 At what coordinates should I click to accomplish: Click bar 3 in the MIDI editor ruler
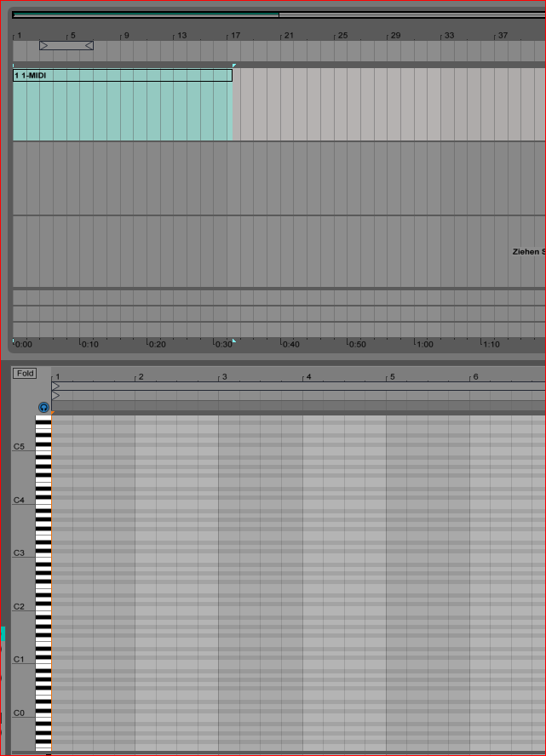[224, 376]
